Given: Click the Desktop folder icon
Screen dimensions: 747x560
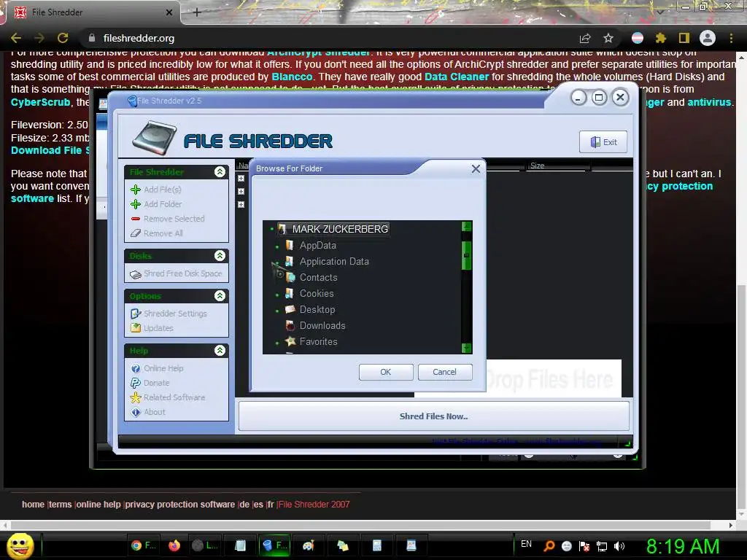Looking at the screenshot, I should (x=290, y=309).
